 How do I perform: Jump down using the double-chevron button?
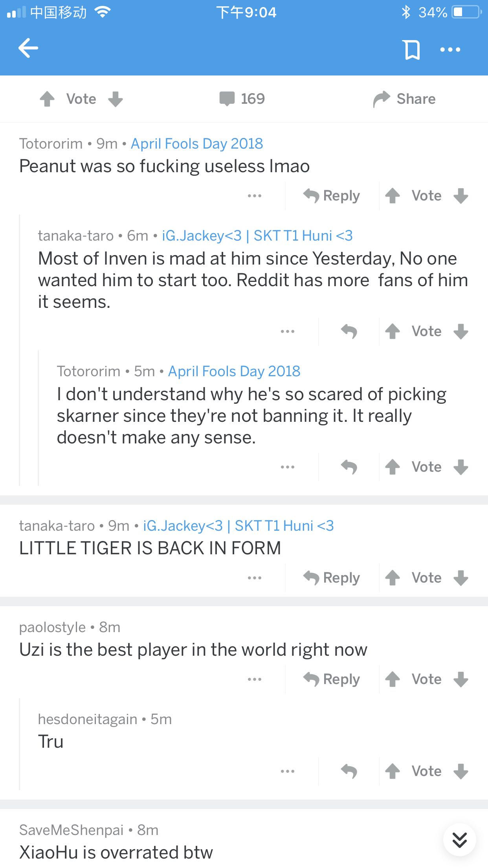(x=460, y=840)
